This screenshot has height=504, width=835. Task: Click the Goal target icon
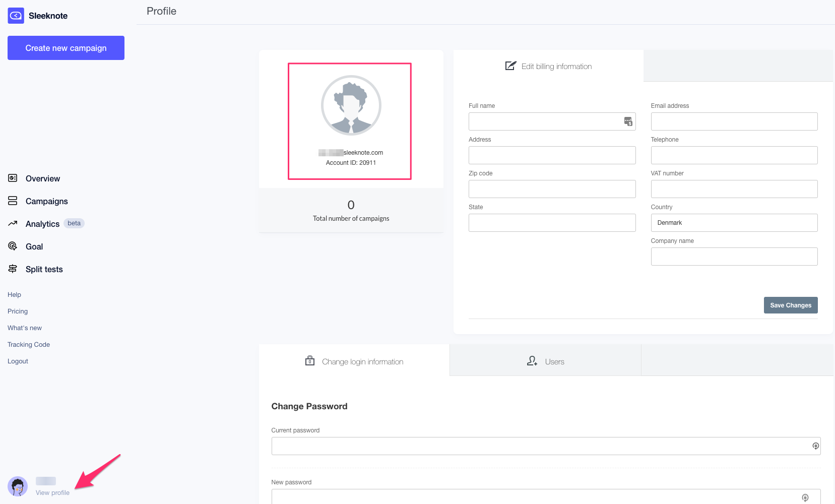13,246
